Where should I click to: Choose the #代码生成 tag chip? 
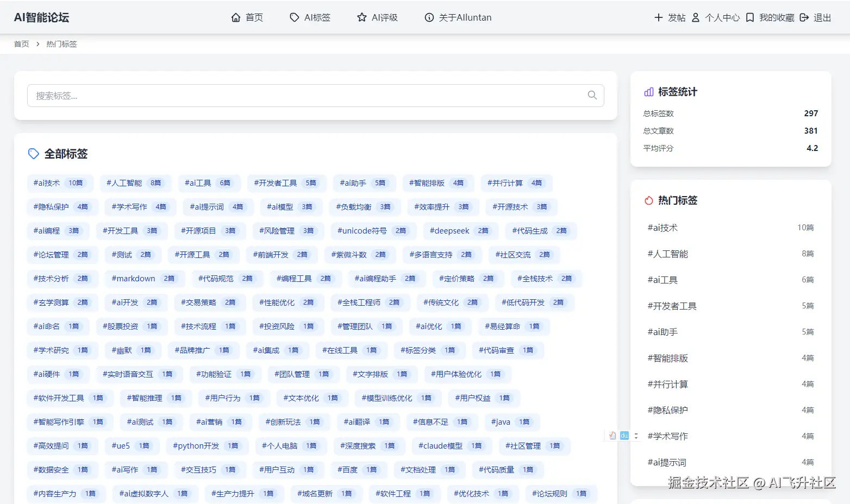tap(541, 231)
